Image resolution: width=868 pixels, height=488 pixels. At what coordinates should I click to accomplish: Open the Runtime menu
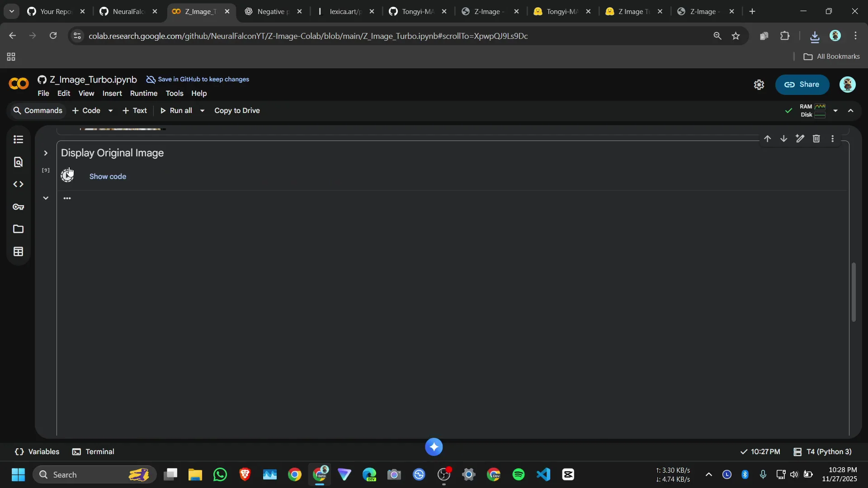point(143,94)
